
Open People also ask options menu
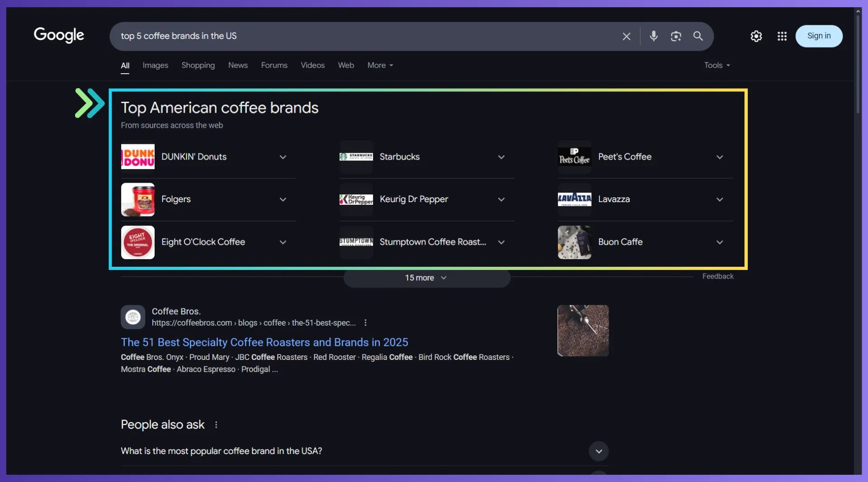(216, 425)
